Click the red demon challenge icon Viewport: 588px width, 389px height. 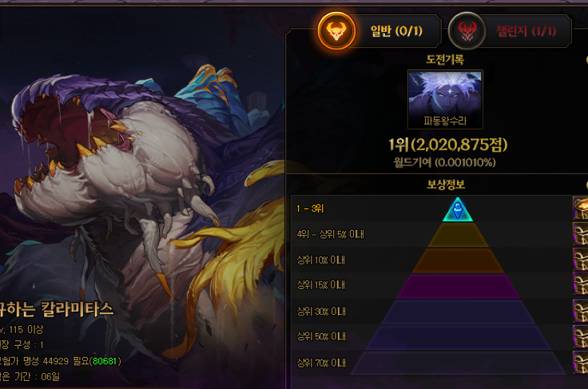pos(467,30)
